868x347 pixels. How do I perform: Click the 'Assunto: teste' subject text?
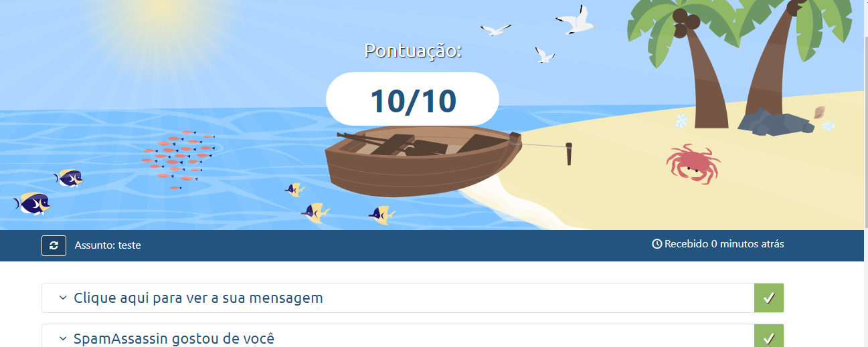108,245
